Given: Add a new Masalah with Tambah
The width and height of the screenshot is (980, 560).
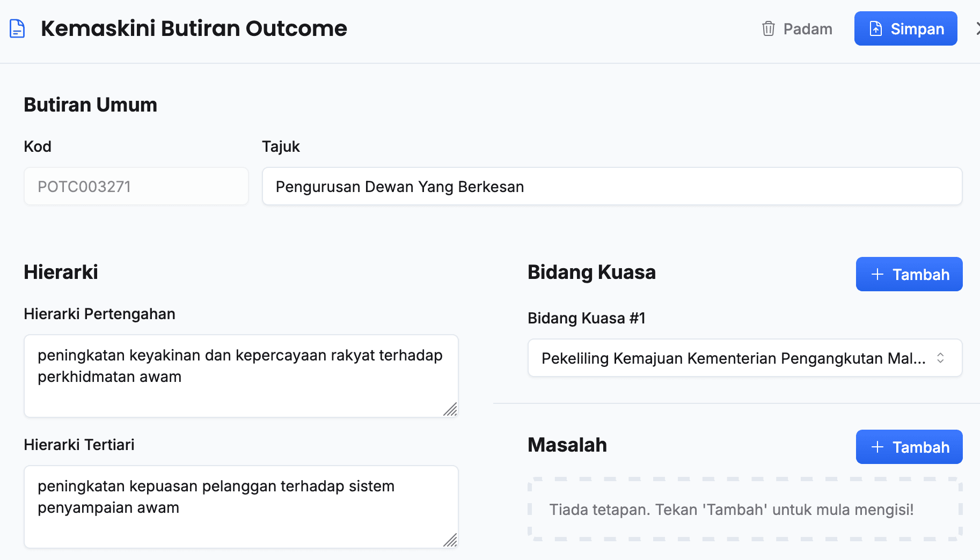Looking at the screenshot, I should tap(909, 447).
